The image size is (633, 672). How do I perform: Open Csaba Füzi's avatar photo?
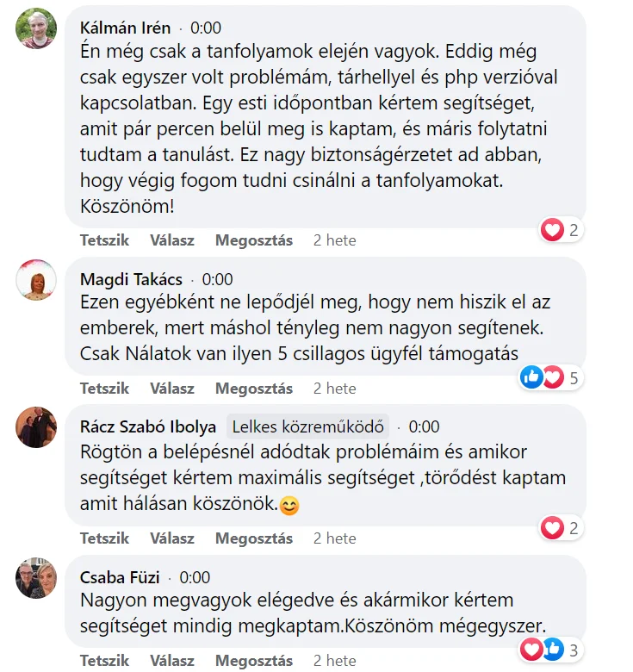tap(36, 578)
